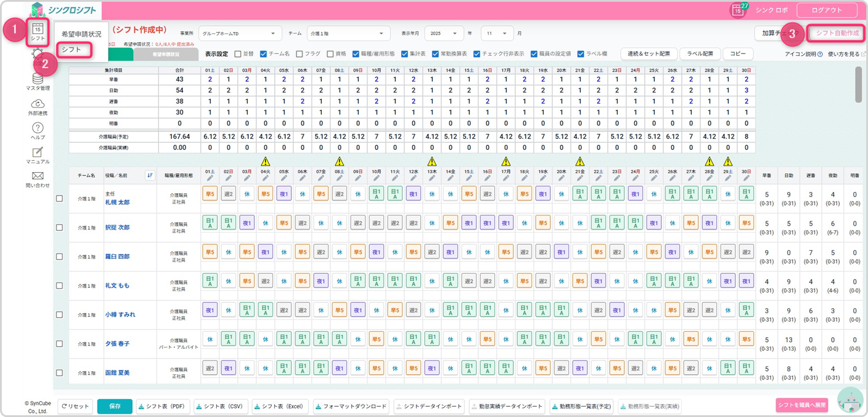Viewport: 868px width, 417px height.
Task: Open the マニュアル notepad icon
Action: 38,152
